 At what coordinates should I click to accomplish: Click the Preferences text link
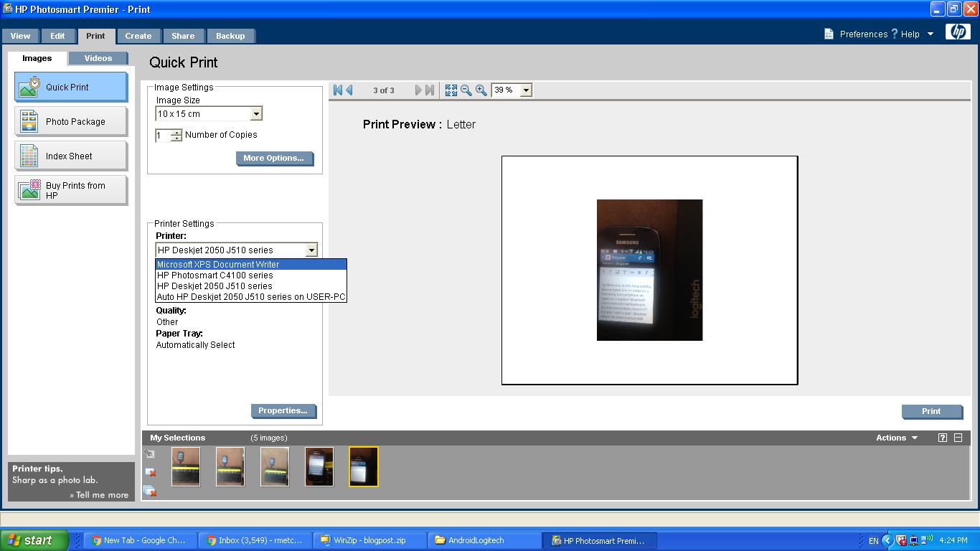click(x=864, y=34)
